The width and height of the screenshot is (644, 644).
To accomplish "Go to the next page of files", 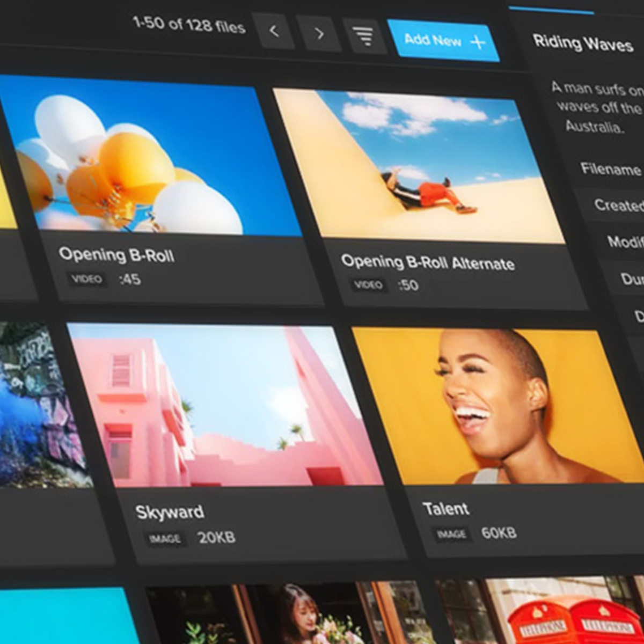I will coord(319,34).
